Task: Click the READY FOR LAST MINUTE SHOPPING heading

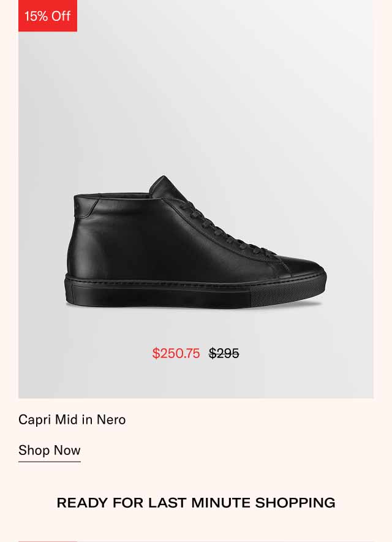Action: click(196, 503)
